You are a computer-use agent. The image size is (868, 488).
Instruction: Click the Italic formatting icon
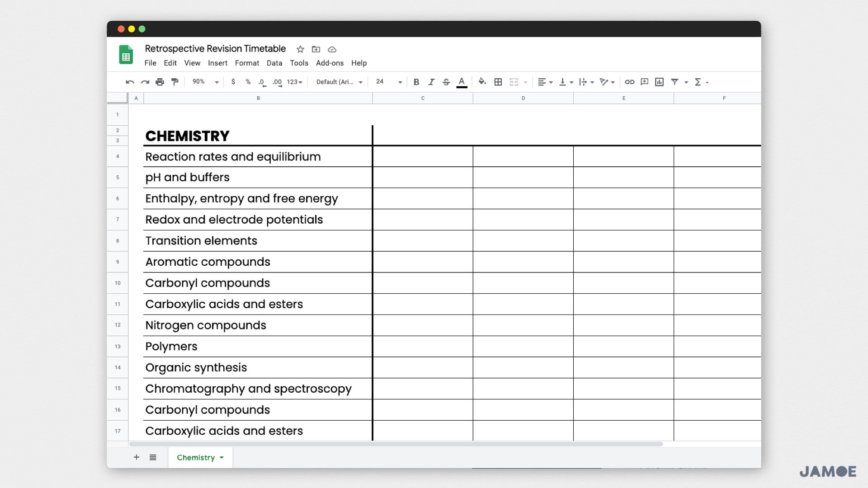pos(430,82)
